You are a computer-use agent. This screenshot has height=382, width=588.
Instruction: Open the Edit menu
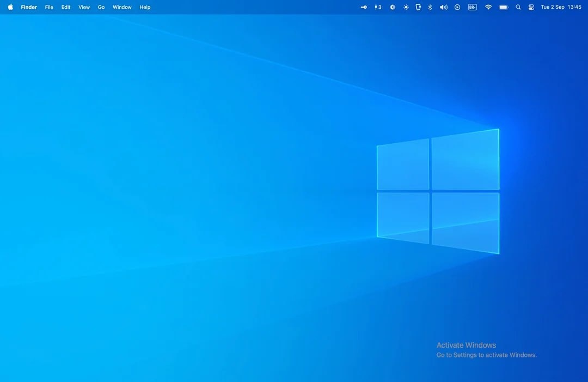(x=66, y=7)
